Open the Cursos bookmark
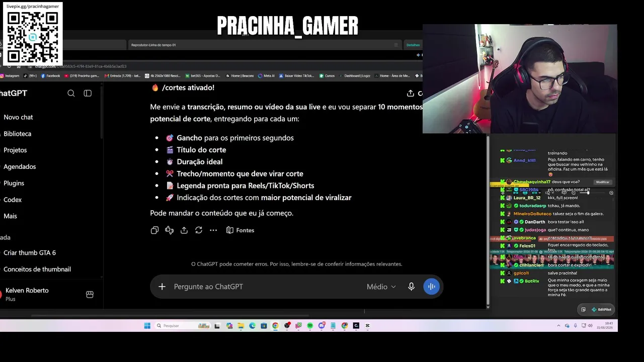This screenshot has height=362, width=644. [327, 76]
